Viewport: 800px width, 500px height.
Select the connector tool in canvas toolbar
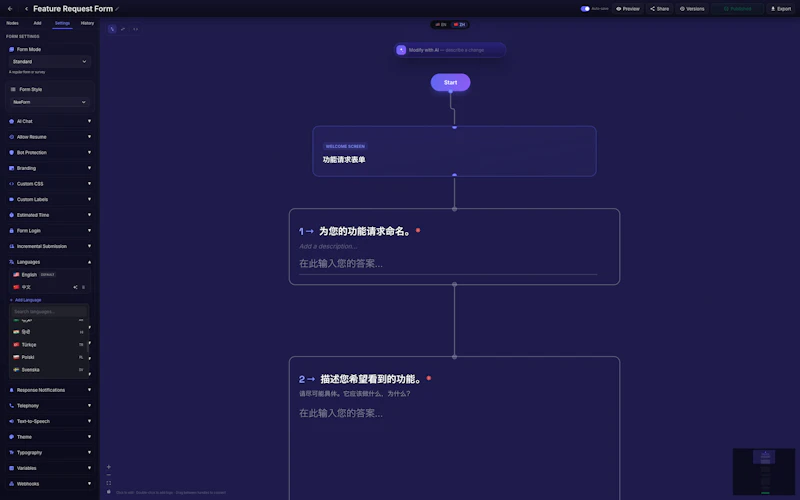pyautogui.click(x=123, y=29)
